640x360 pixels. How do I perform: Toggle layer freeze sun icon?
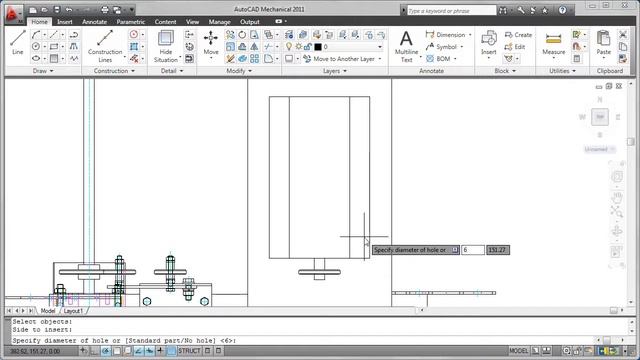coord(298,47)
